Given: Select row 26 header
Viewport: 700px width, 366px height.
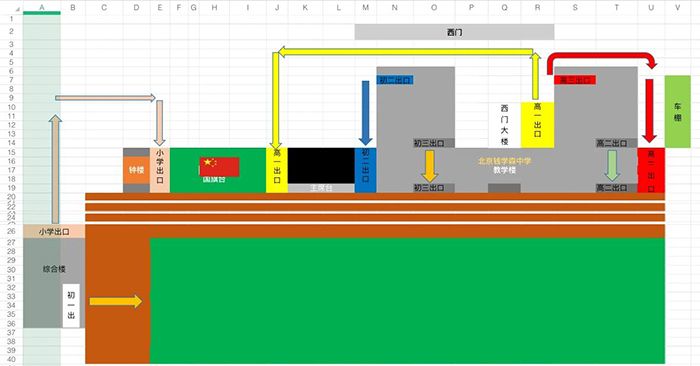Looking at the screenshot, I should pyautogui.click(x=11, y=231).
